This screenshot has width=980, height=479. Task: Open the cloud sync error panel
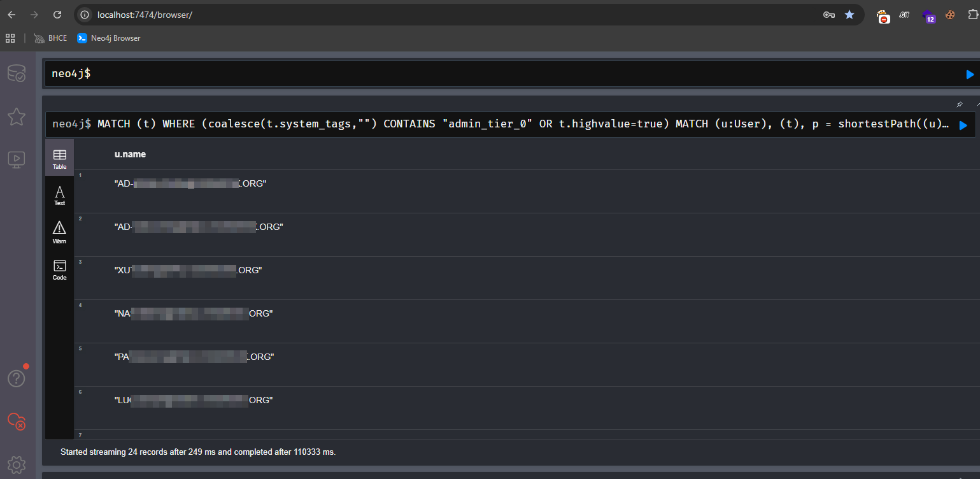point(16,421)
